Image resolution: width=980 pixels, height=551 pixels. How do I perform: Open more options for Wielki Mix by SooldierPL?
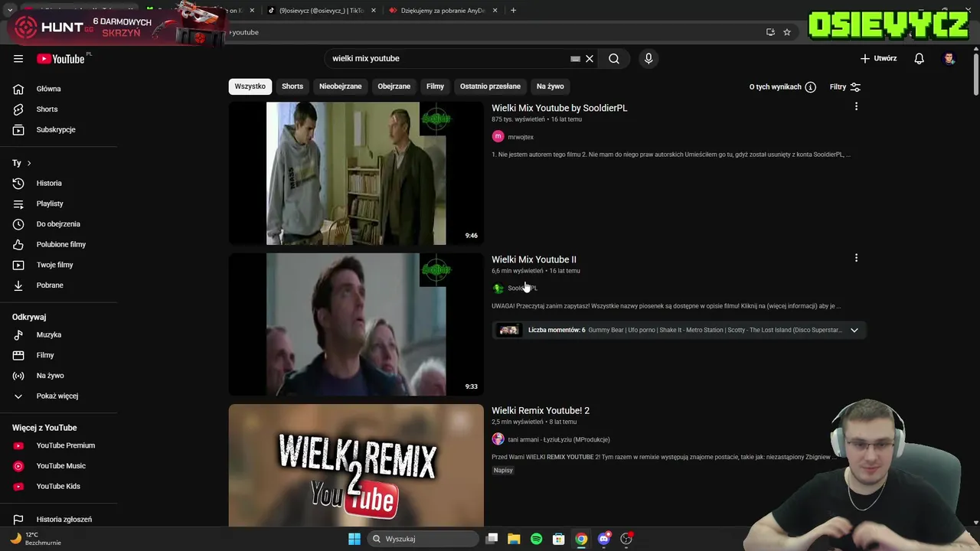856,106
